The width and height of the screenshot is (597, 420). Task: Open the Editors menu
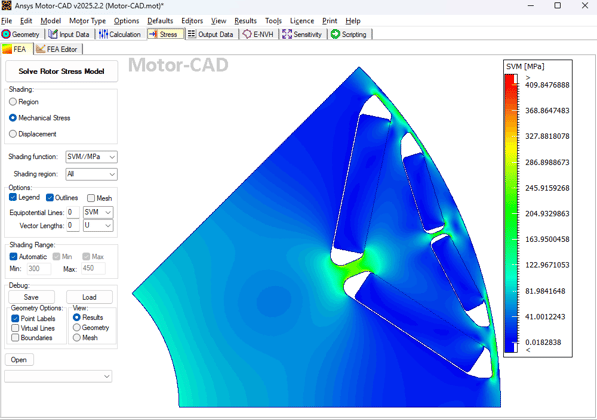pos(192,21)
